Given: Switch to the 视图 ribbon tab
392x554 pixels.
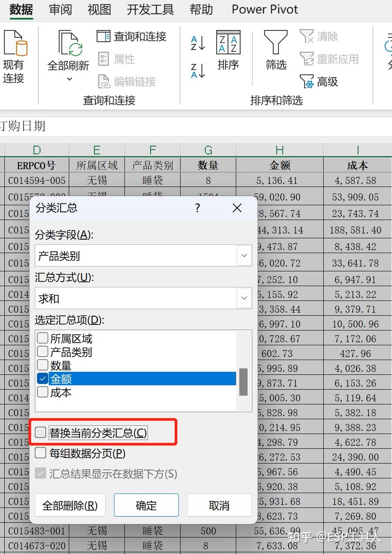Looking at the screenshot, I should pyautogui.click(x=99, y=10).
